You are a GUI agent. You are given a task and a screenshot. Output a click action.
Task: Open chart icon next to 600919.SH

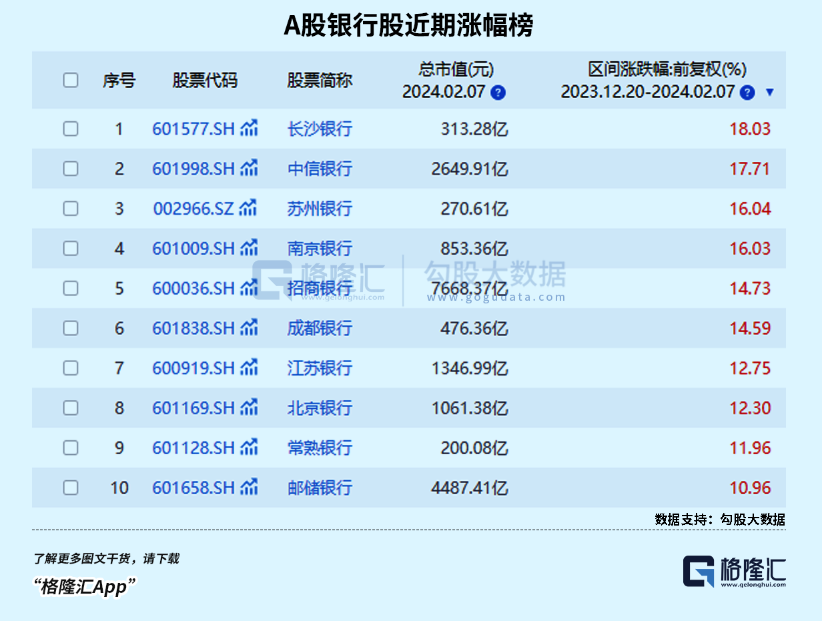[x=249, y=368]
